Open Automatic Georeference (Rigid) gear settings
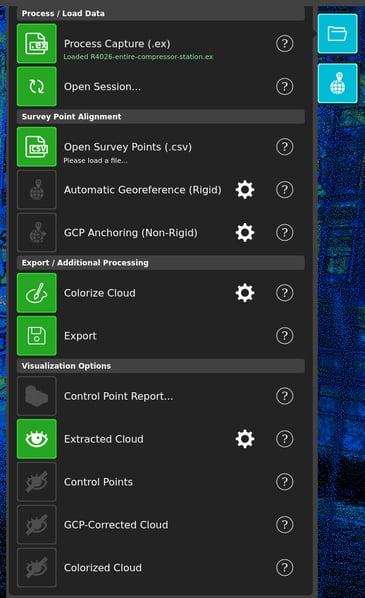 click(245, 190)
